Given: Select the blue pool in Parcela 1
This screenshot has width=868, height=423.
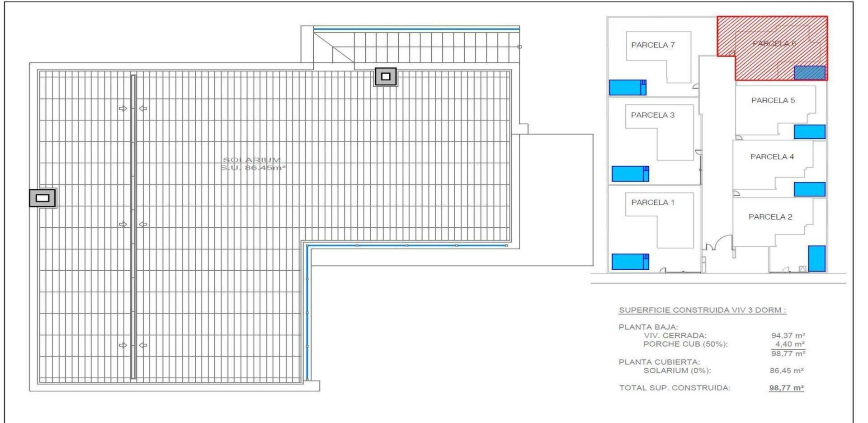Looking at the screenshot, I should [630, 262].
